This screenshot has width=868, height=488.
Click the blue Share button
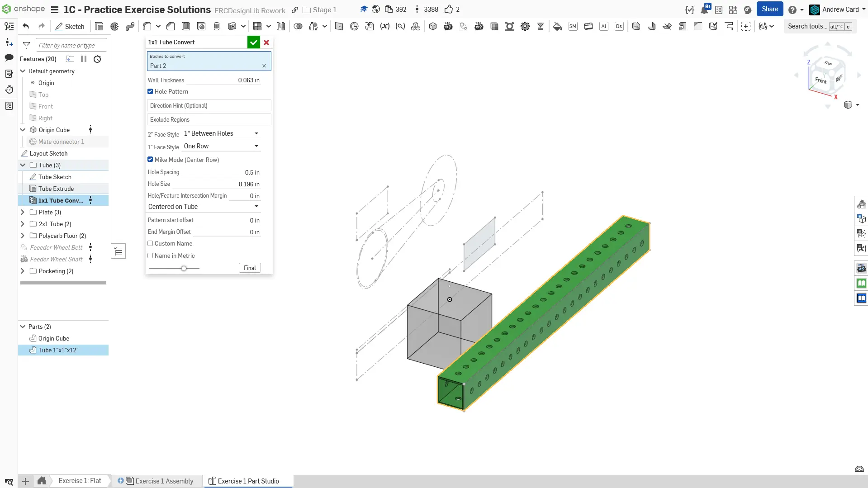point(769,9)
